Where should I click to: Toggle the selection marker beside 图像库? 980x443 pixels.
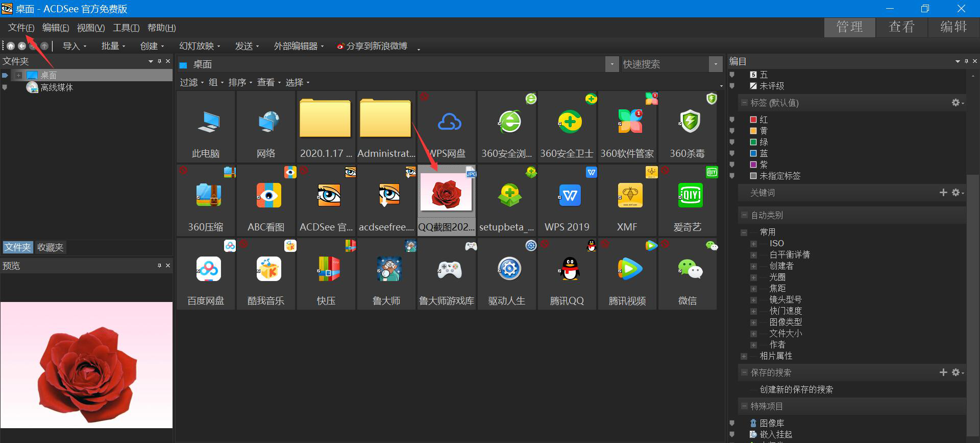tap(732, 423)
